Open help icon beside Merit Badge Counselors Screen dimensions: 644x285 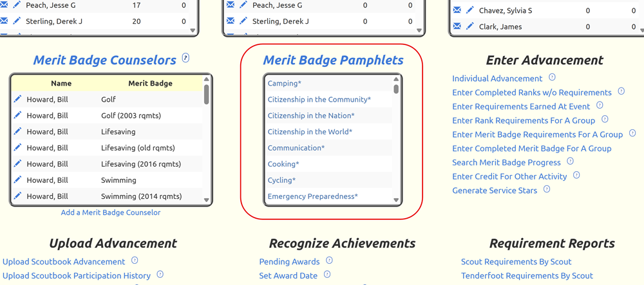click(x=185, y=58)
